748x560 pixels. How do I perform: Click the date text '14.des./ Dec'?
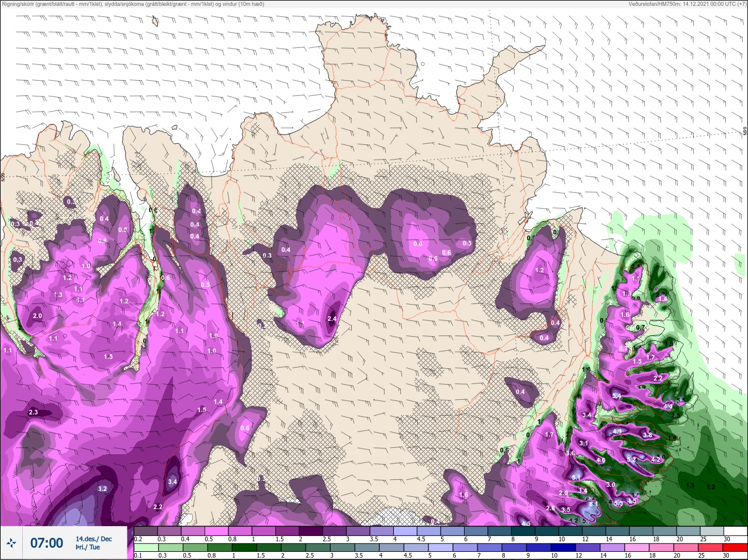coord(93,539)
